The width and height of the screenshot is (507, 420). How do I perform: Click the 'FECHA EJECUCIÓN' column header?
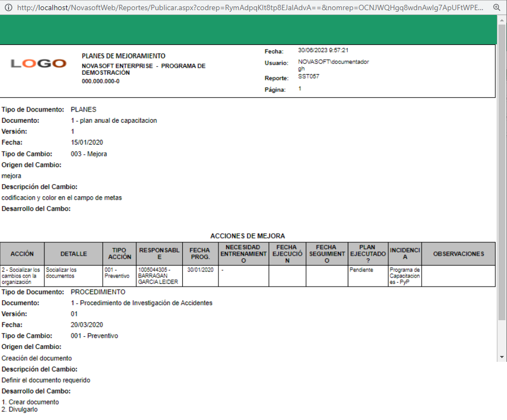click(287, 254)
